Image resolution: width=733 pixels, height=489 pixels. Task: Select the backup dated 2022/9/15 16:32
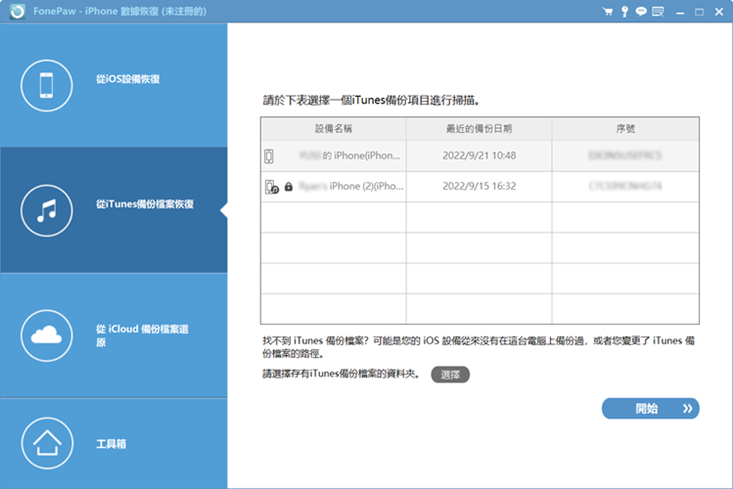click(x=478, y=187)
